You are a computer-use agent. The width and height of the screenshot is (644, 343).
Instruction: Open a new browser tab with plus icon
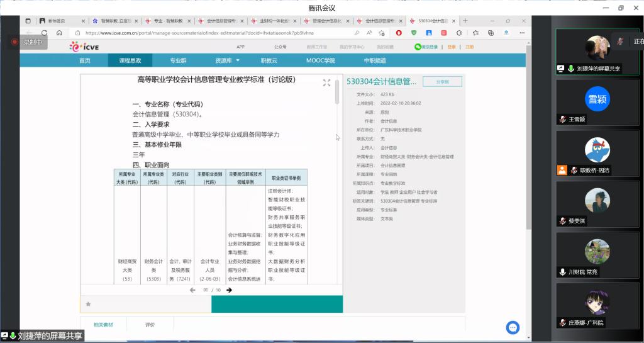(465, 21)
